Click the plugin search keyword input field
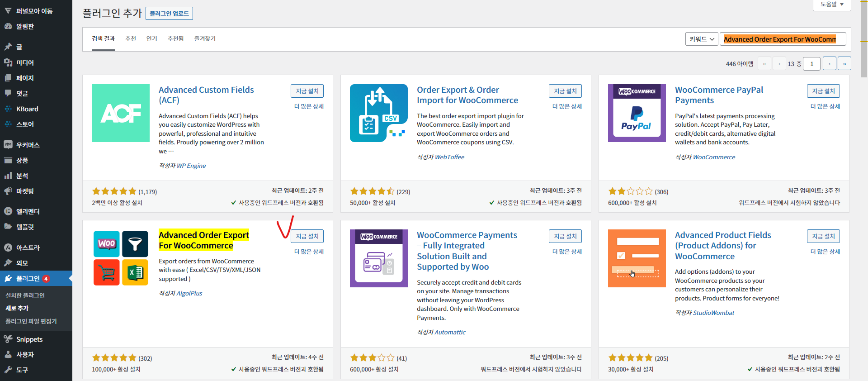This screenshot has width=868, height=381. point(783,39)
